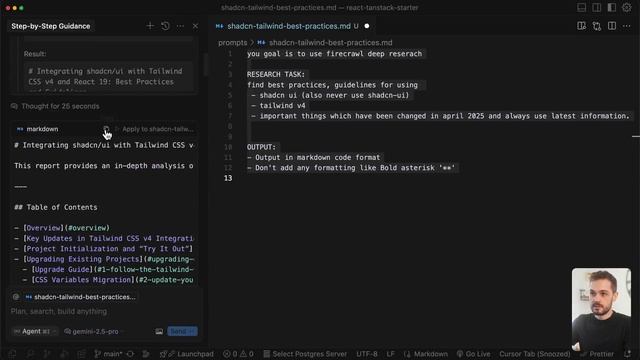Open editor more actions ellipsis
The height and width of the screenshot is (360, 640).
click(x=627, y=26)
